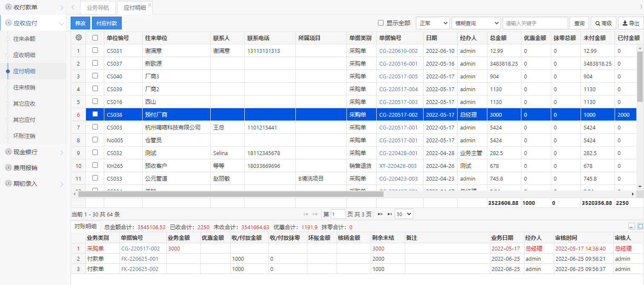Open 应收明细 in the sidebar
Image resolution: width=644 pixels, height=285 pixels.
(x=24, y=55)
